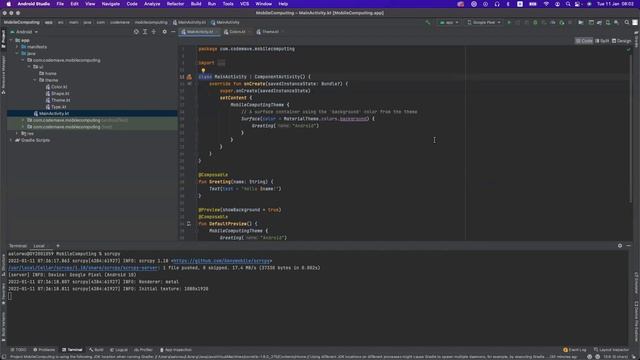
Task: Open the Google Pixel device dropdown
Action: (x=484, y=22)
